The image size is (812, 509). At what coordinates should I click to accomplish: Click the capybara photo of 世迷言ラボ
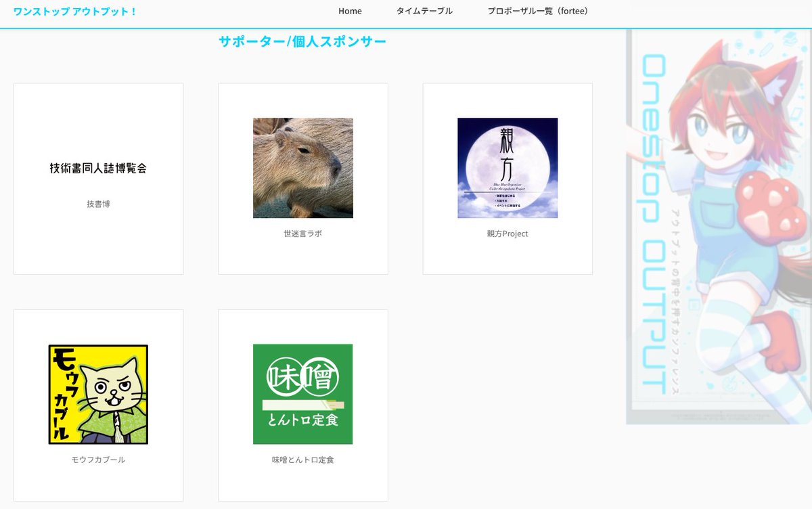click(303, 168)
